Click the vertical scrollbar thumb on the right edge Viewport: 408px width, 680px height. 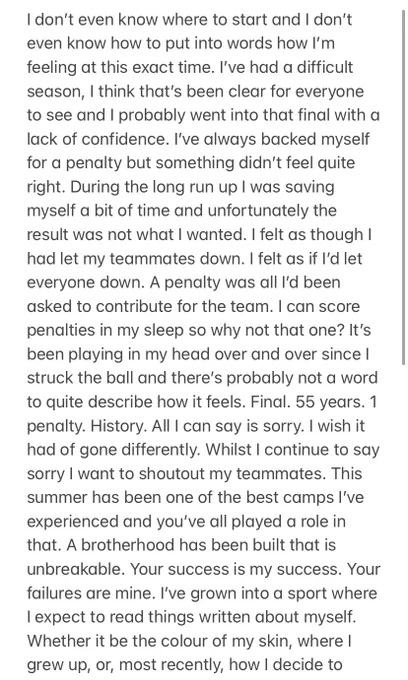[x=404, y=188]
